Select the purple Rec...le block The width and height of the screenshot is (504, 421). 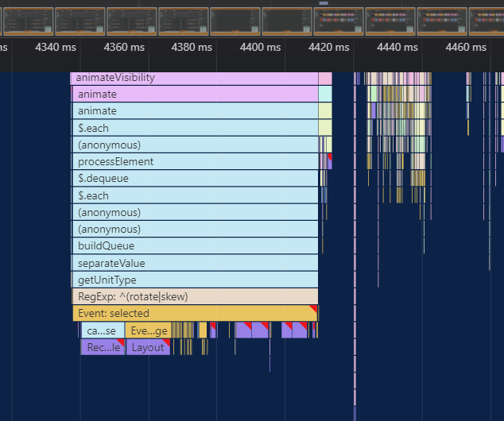click(103, 347)
